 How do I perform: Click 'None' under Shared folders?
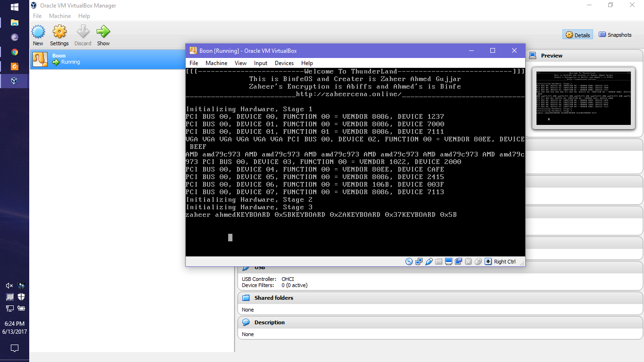point(248,310)
